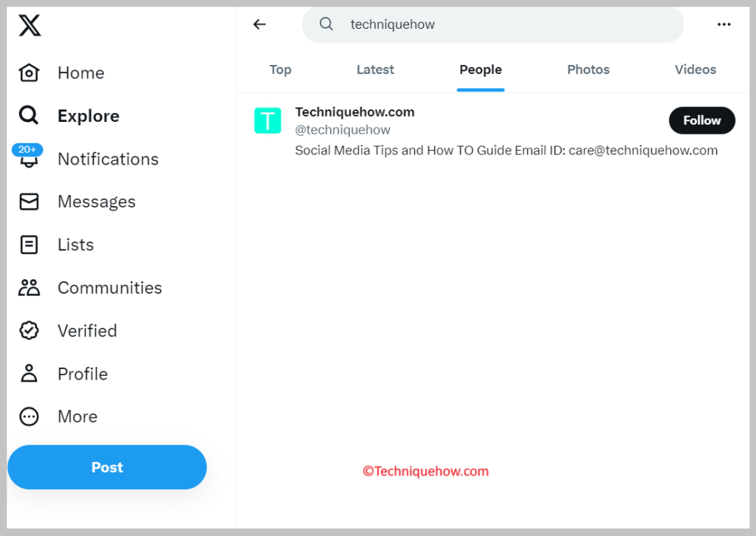This screenshot has width=756, height=536.
Task: Open the Lists icon in sidebar
Action: [29, 244]
